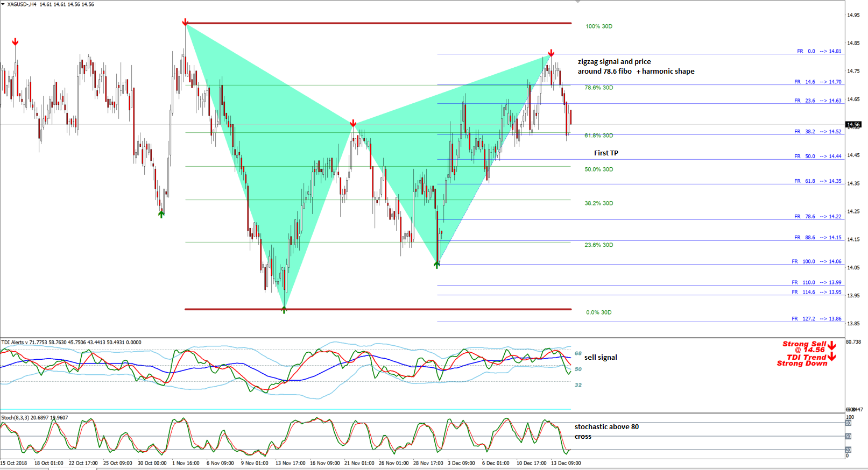Screen dimensions: 868x470
Task: Select the green up arrow at the 14.06 low
Action: 437,264
